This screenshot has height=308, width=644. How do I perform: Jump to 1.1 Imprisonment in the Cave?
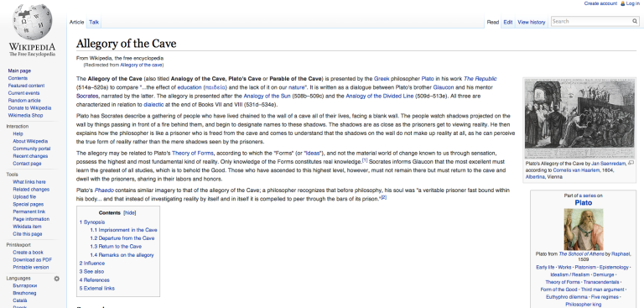123,230
